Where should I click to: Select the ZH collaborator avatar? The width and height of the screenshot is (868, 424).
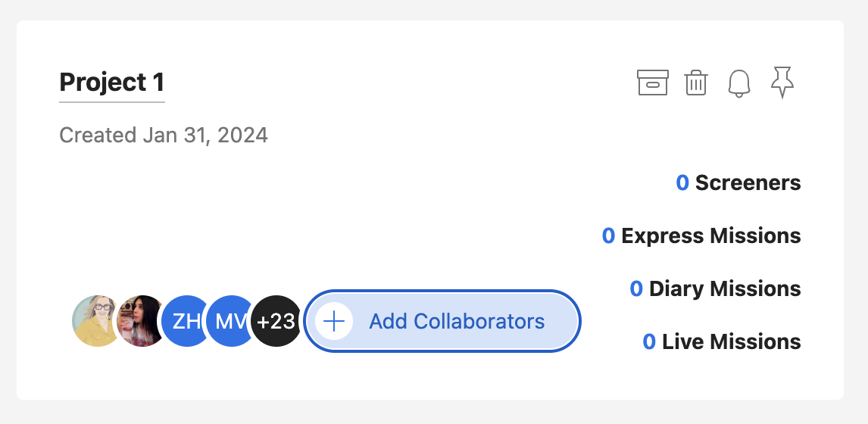click(x=185, y=321)
